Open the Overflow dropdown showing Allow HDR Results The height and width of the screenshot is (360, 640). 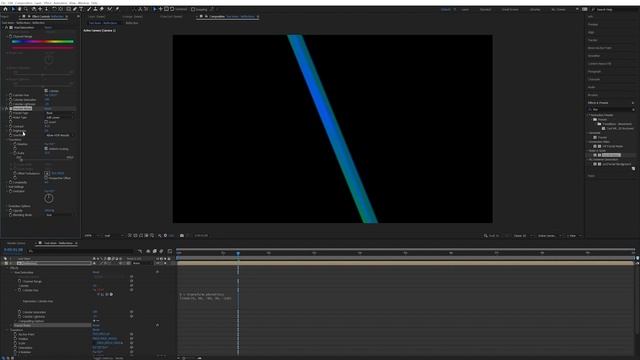point(60,135)
